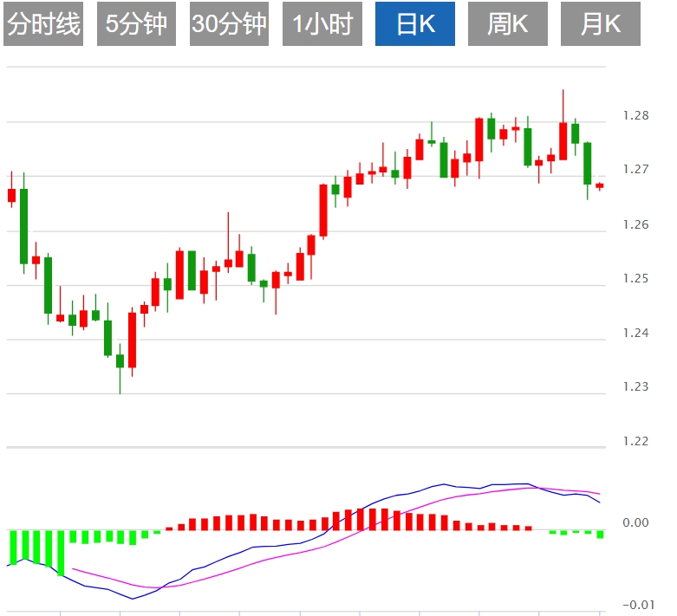677x616 pixels.
Task: Click the 1.23 price axis label
Action: 635,386
